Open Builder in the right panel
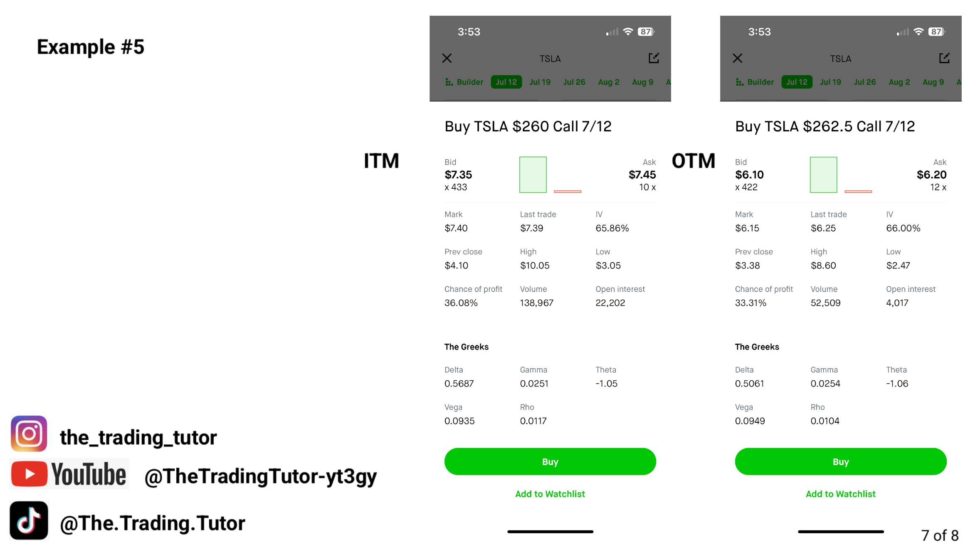 pyautogui.click(x=755, y=82)
